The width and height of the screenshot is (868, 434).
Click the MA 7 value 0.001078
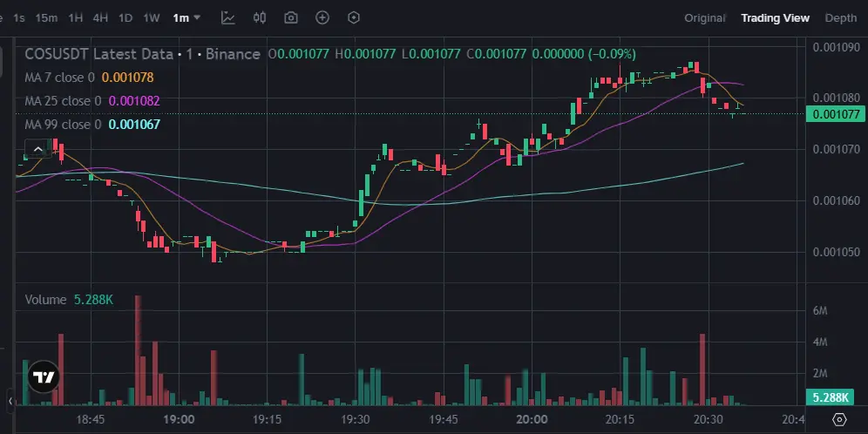[128, 78]
